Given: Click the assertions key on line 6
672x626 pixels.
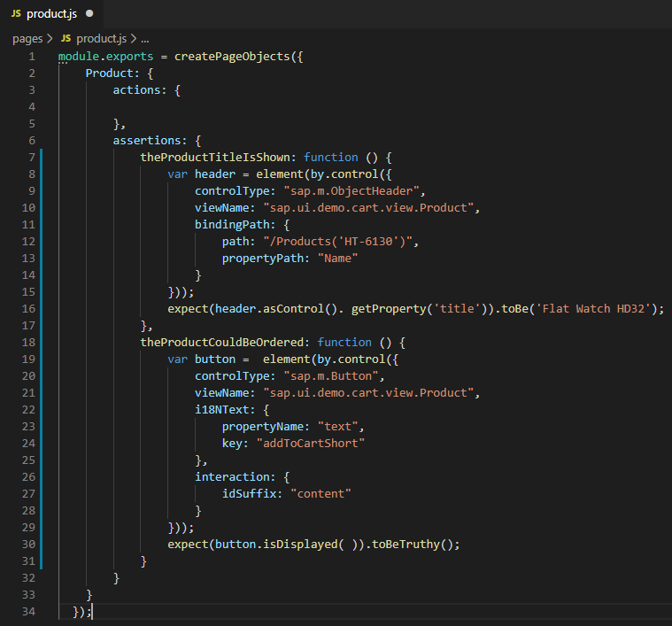Looking at the screenshot, I should pyautogui.click(x=147, y=141).
